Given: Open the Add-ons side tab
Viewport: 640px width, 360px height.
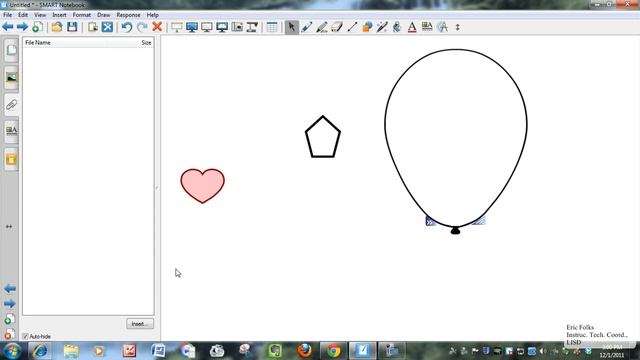Looking at the screenshot, I should coord(11,159).
